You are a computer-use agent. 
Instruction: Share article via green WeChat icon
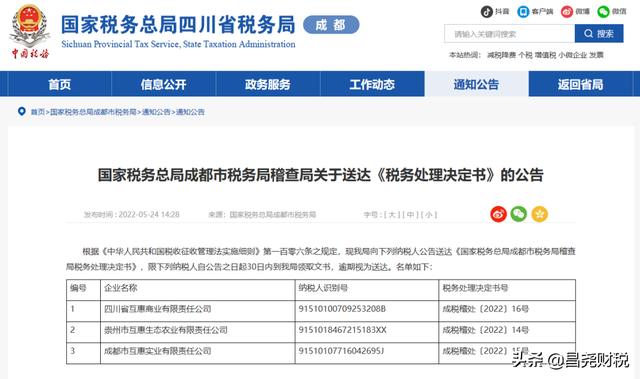(519, 214)
